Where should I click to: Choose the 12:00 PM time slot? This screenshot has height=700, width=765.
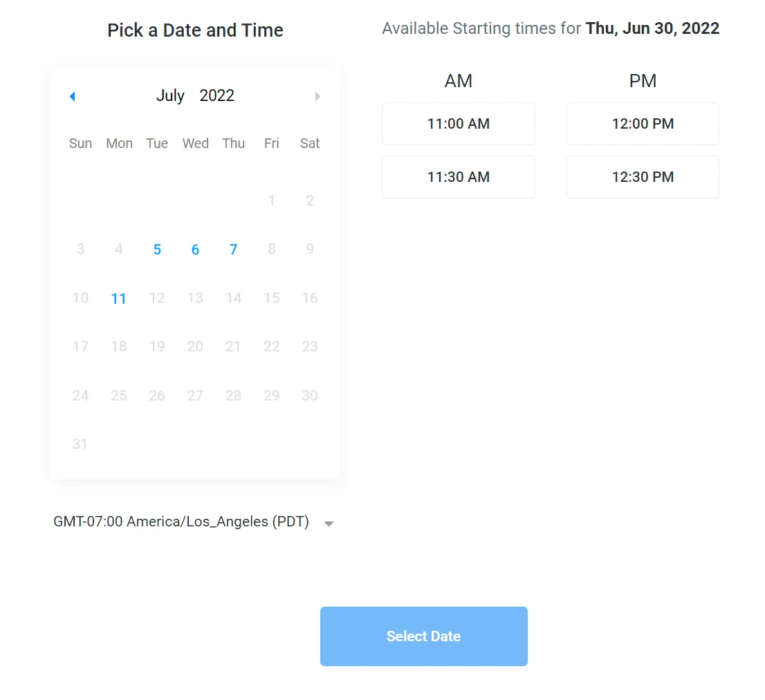pos(643,124)
